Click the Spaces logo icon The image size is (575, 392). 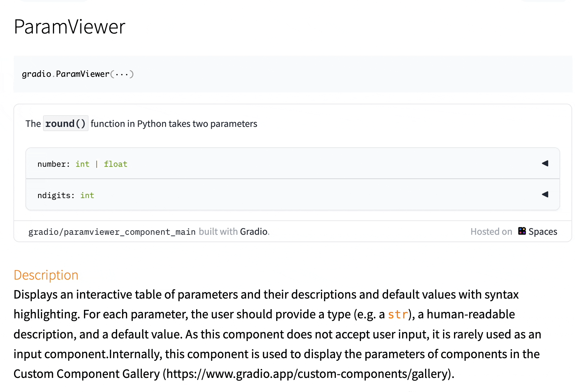click(522, 231)
